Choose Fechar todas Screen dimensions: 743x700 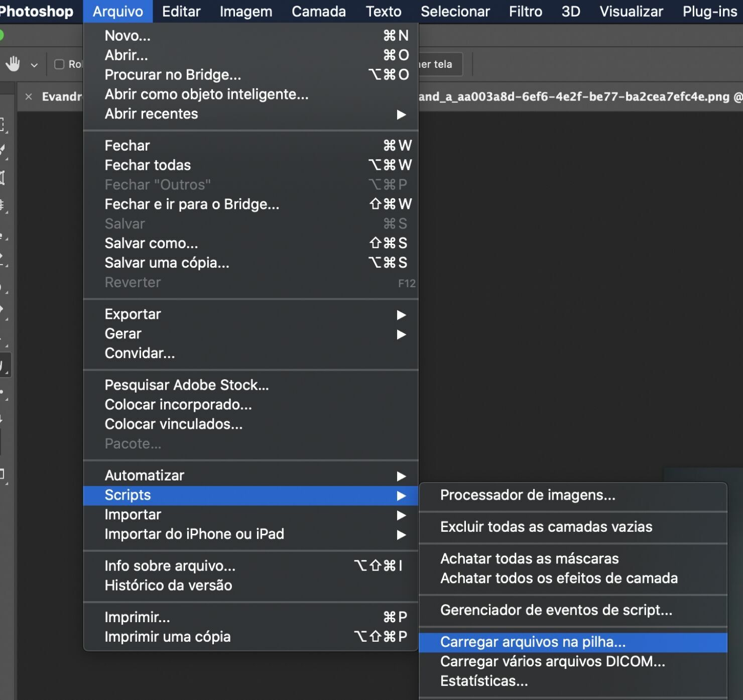[251, 165]
